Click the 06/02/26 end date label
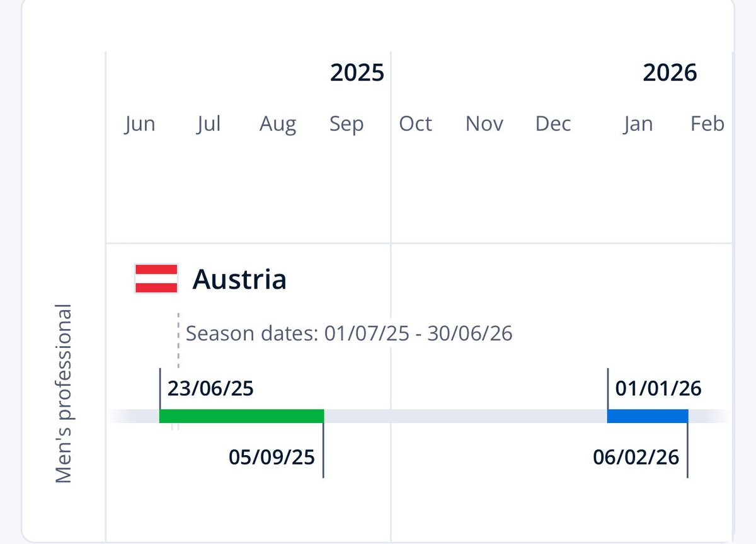The height and width of the screenshot is (544, 756). [x=636, y=456]
